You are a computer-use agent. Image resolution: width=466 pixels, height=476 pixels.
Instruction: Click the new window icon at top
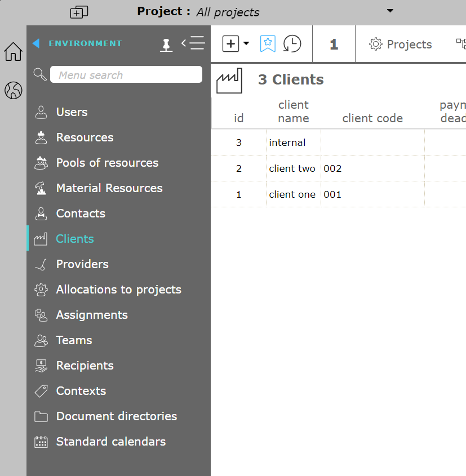tap(79, 12)
